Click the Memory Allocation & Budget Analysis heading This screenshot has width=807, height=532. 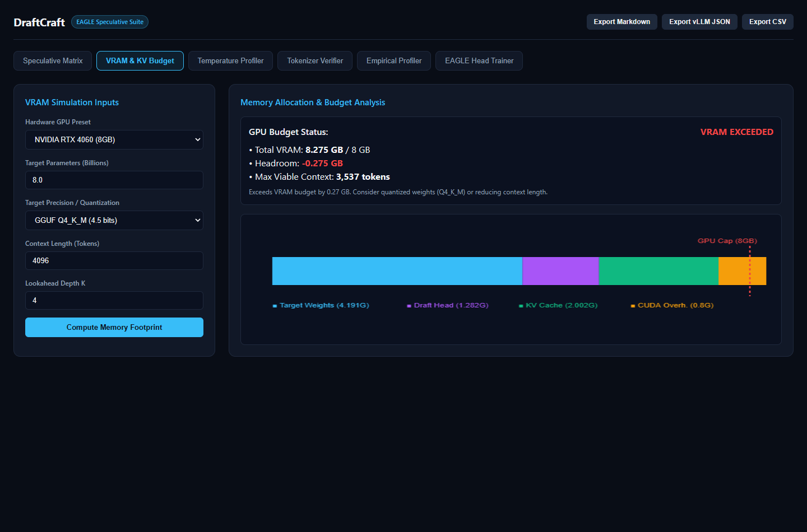tap(313, 102)
